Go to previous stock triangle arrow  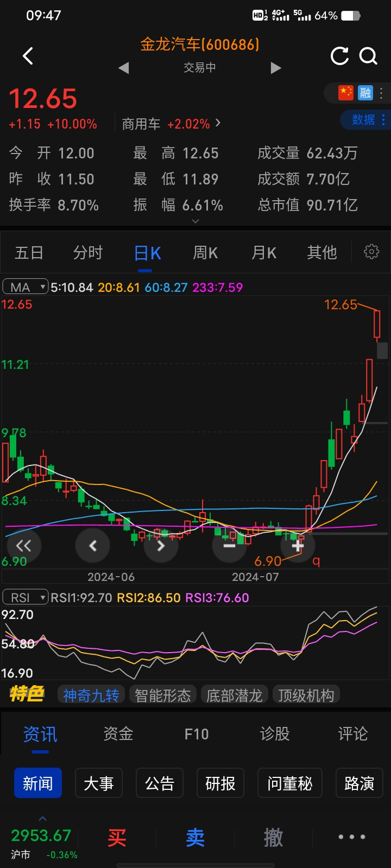point(124,68)
